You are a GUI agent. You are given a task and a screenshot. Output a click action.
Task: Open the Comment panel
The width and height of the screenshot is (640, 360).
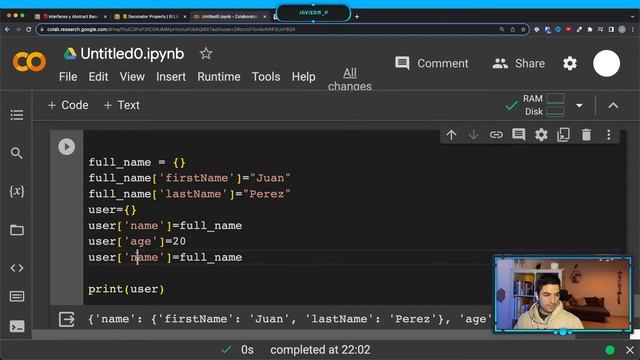pyautogui.click(x=431, y=63)
